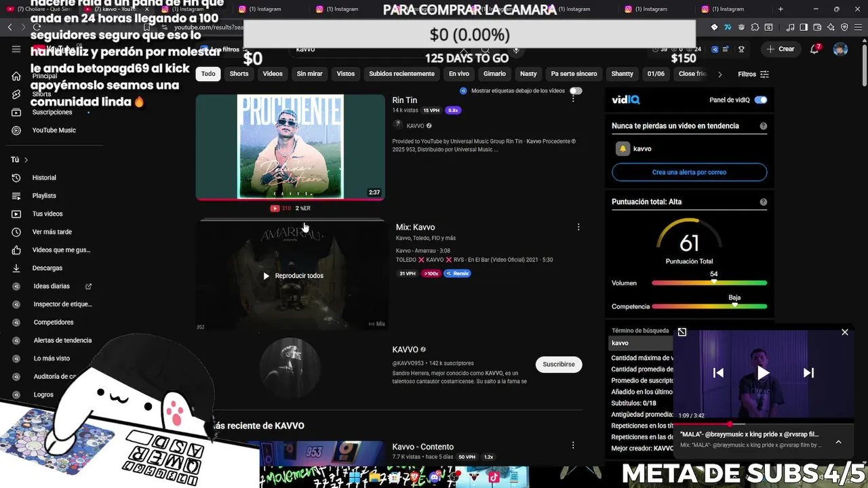
Task: Open Descargas in the sidebar
Action: (47, 268)
